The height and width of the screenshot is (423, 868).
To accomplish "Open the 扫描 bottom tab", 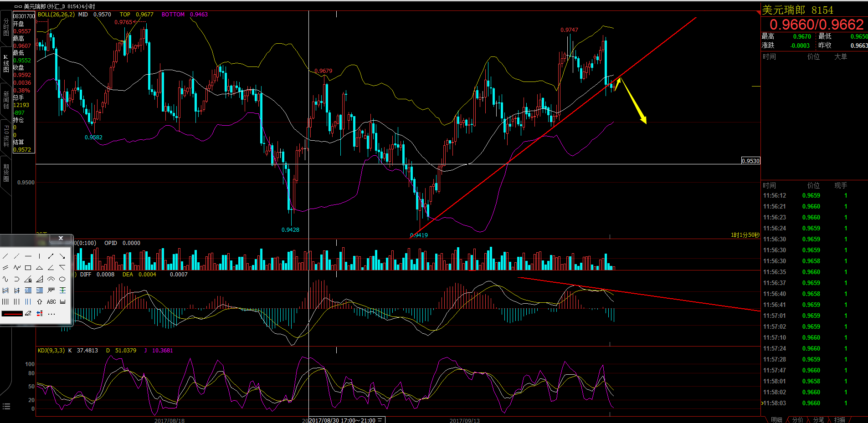I will [839, 419].
